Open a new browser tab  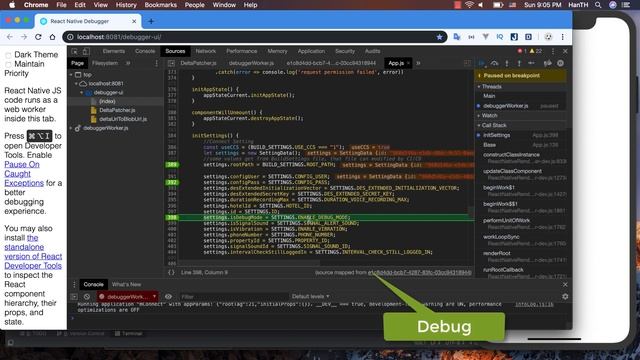pyautogui.click(x=151, y=21)
